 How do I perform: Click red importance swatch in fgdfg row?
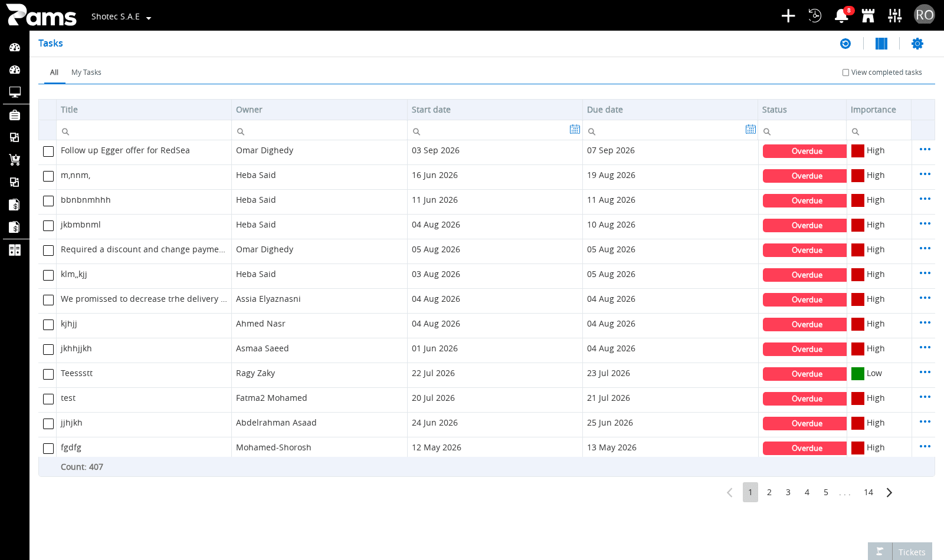(858, 448)
